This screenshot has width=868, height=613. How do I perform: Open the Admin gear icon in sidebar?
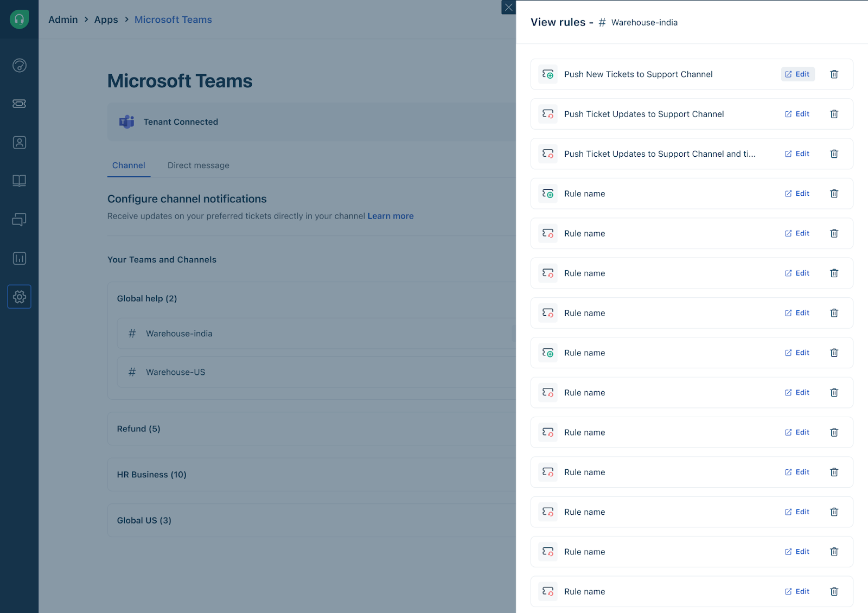pos(20,297)
